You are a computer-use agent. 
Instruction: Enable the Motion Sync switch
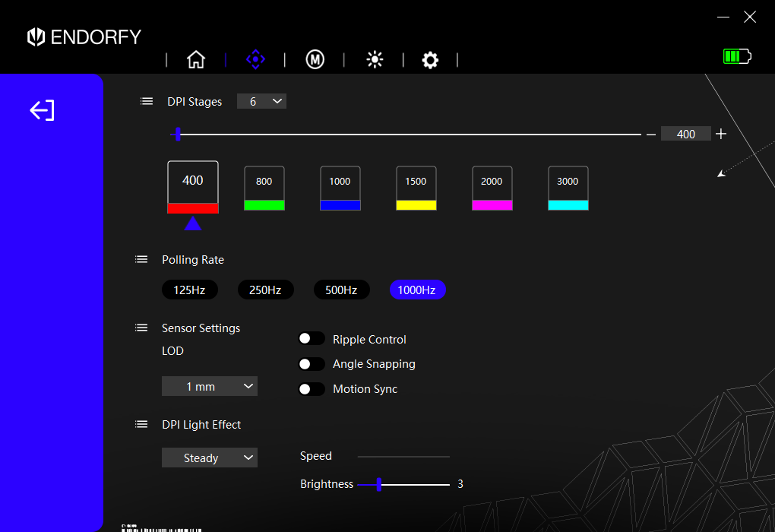[x=312, y=389]
